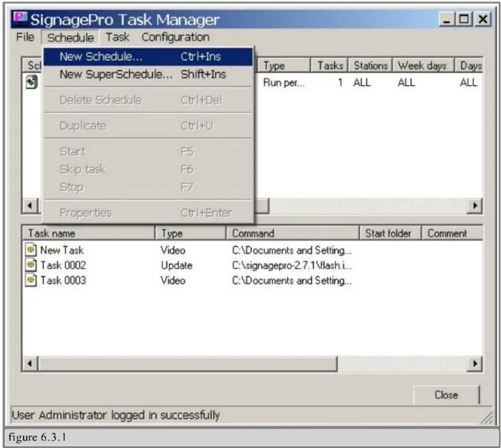Choose New Schedule... from the menu

point(148,56)
